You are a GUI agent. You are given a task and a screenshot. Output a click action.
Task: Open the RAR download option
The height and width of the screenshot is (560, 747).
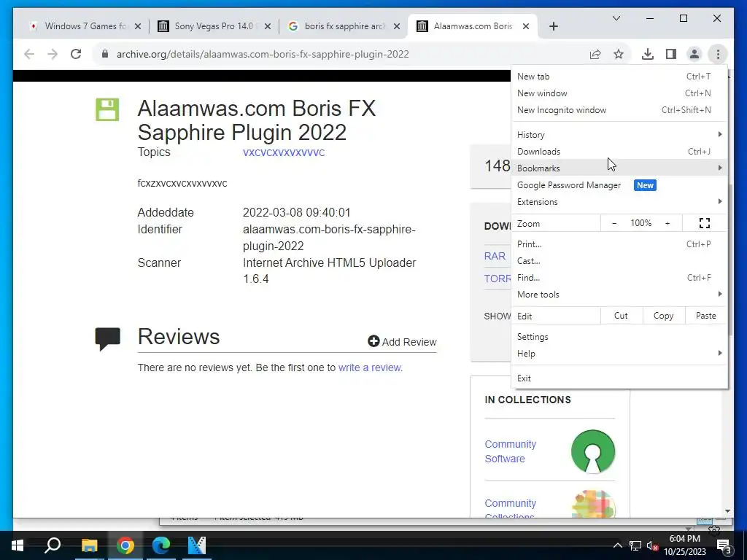click(495, 256)
